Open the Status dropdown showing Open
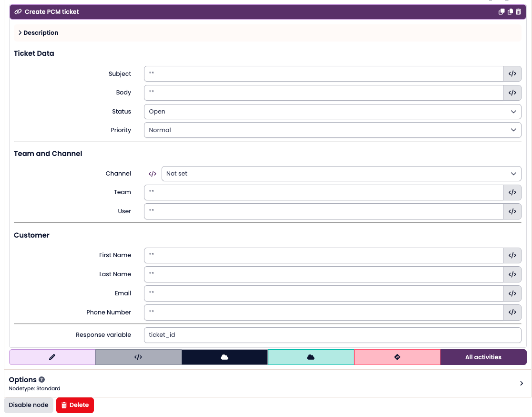 (332, 112)
